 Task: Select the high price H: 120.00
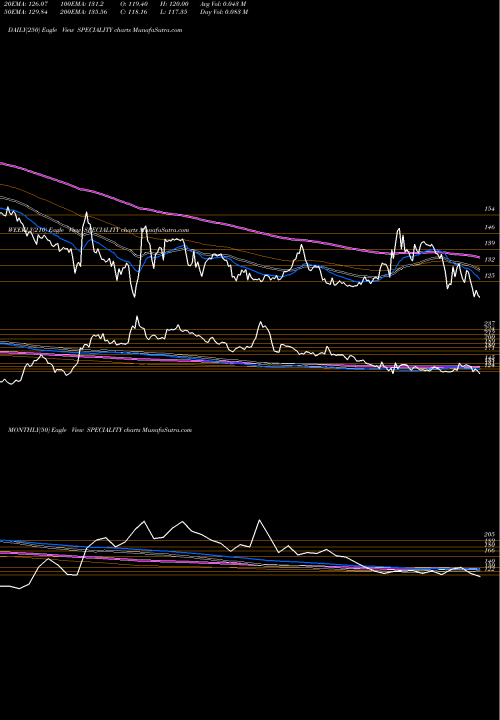(174, 4)
